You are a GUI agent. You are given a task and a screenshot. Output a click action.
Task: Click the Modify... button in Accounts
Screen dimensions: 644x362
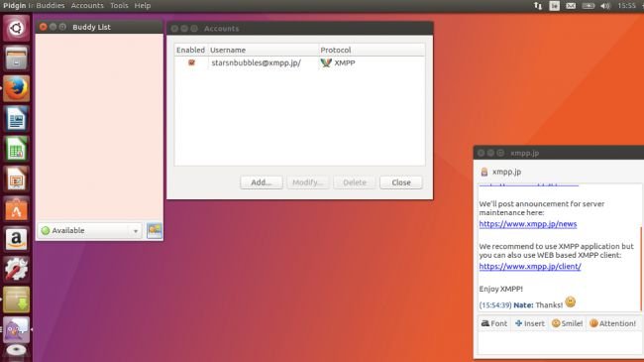coord(307,182)
